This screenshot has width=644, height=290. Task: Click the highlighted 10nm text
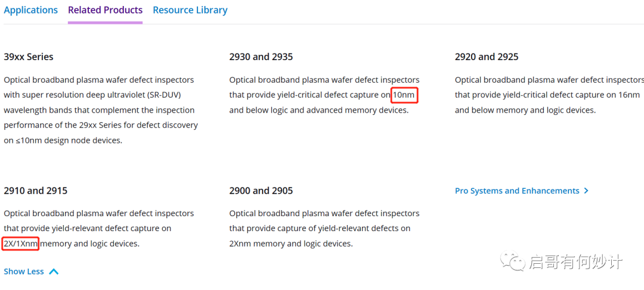pyautogui.click(x=404, y=95)
